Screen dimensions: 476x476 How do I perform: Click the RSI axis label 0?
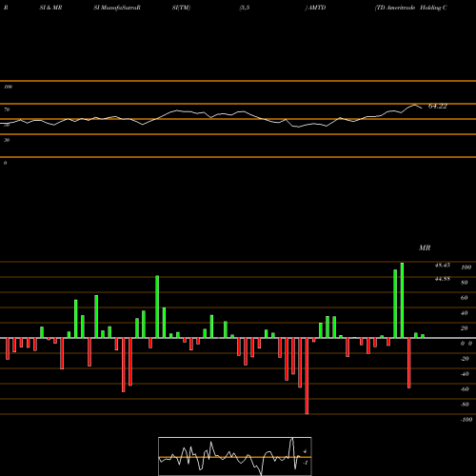pos(5,163)
